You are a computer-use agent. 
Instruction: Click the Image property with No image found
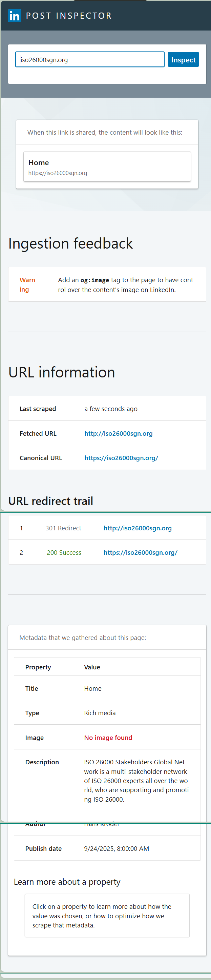pos(35,737)
